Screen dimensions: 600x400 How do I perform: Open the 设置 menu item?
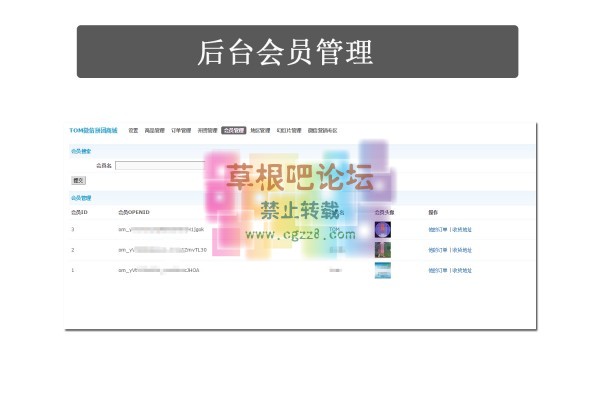point(133,131)
